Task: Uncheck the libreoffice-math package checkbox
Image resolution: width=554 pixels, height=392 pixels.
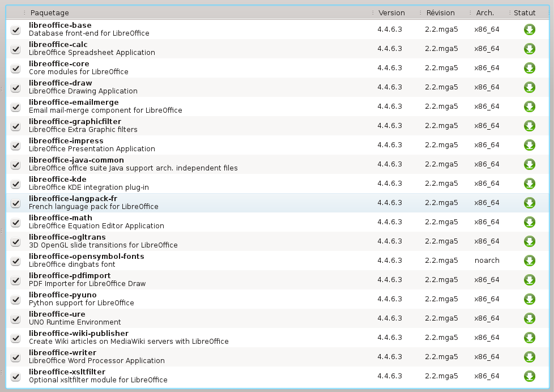Action: pyautogui.click(x=15, y=222)
